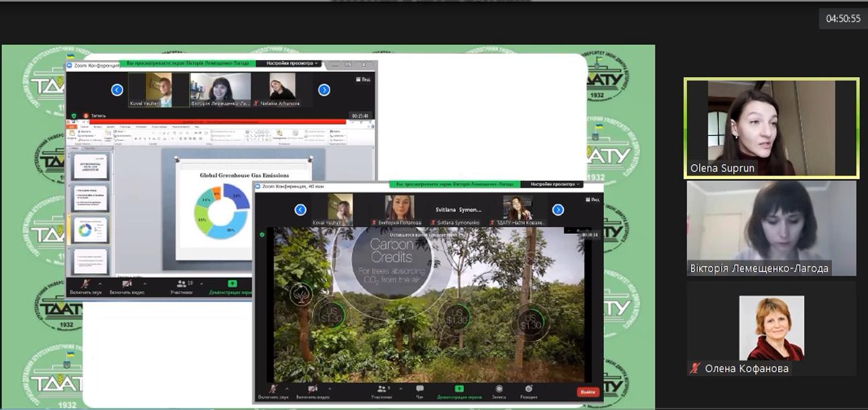Select Вікторія thumbnail in Greenhouse Gas window strip

[x=221, y=90]
